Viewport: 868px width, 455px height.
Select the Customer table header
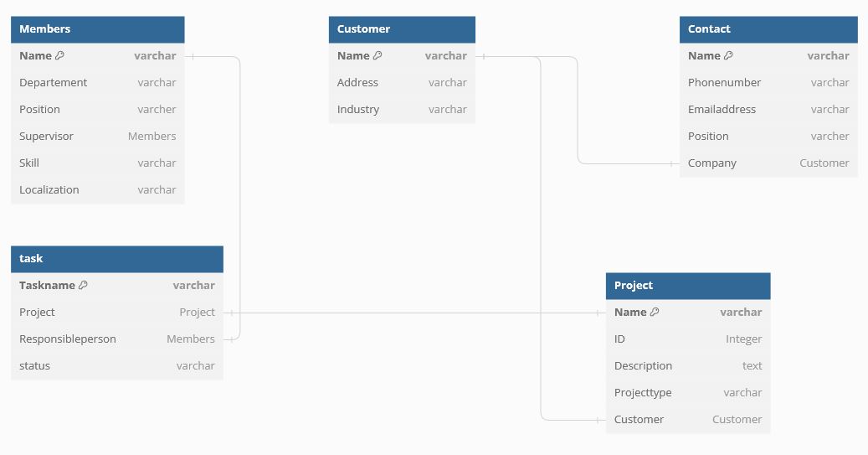point(402,29)
